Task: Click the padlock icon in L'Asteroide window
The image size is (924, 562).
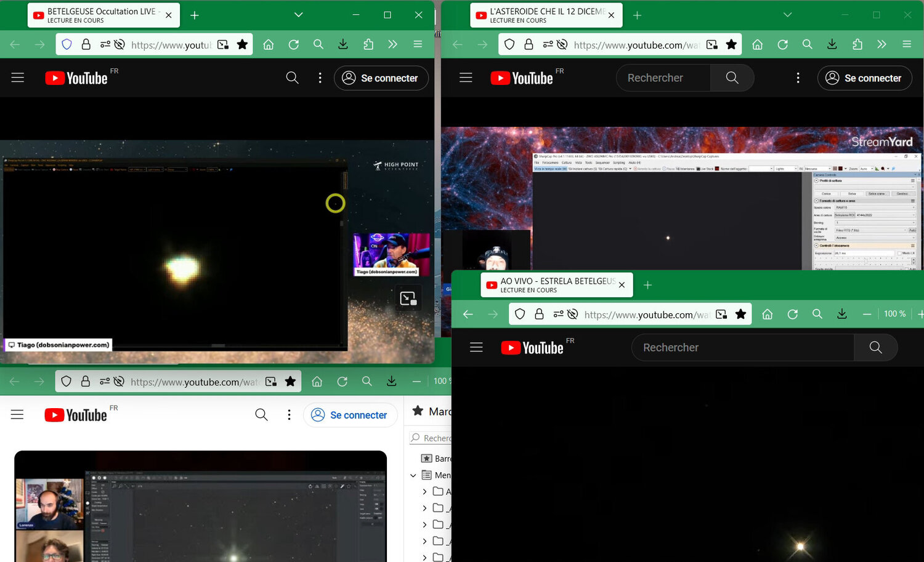Action: (529, 44)
